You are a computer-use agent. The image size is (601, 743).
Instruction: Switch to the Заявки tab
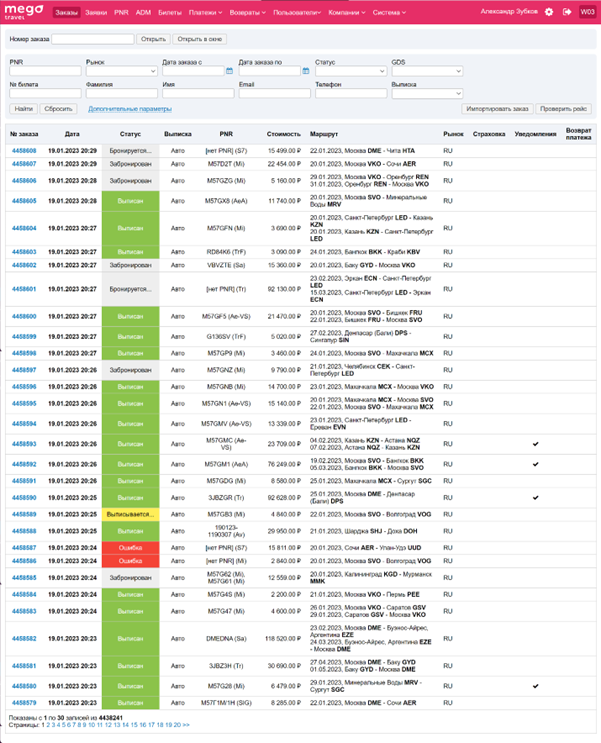pyautogui.click(x=96, y=12)
